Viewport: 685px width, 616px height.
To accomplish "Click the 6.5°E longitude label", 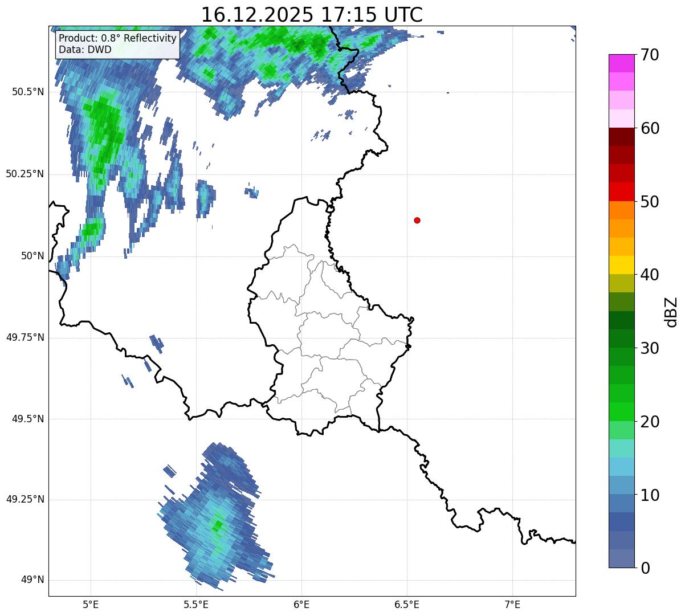I will click(407, 604).
